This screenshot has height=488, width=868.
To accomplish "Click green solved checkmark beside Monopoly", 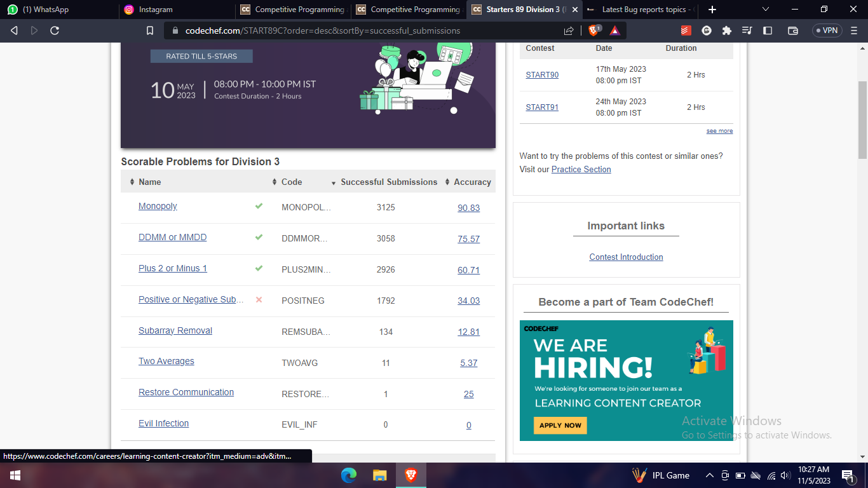I will (259, 206).
